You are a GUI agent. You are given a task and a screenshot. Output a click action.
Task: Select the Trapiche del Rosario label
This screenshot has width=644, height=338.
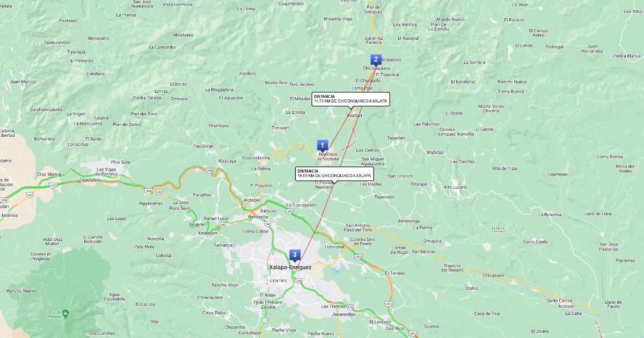[x=452, y=268]
